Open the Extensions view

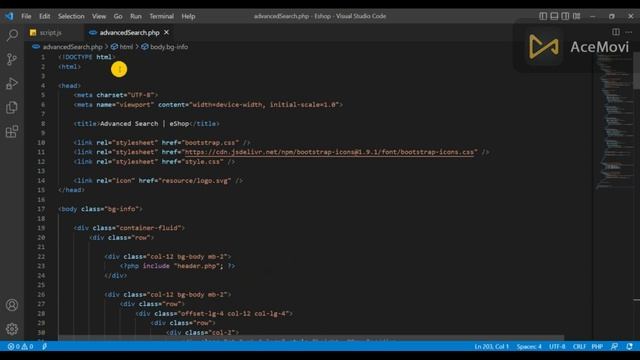tap(12, 131)
